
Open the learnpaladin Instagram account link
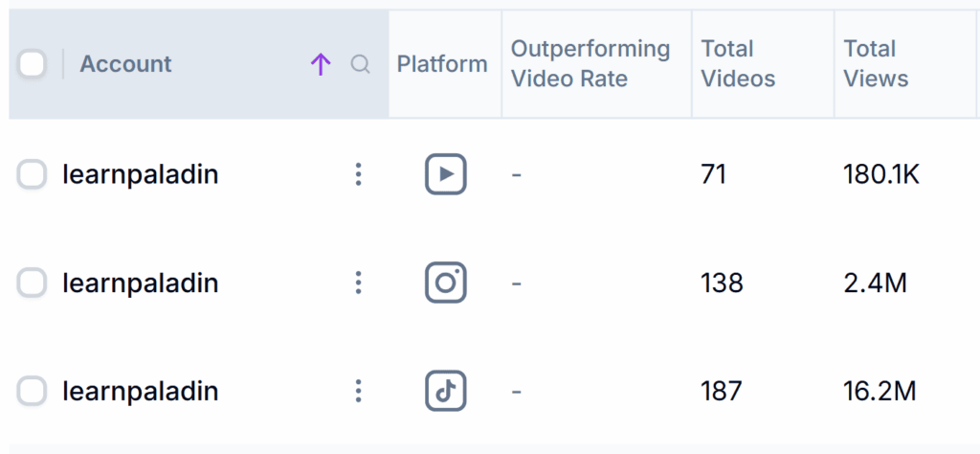140,283
